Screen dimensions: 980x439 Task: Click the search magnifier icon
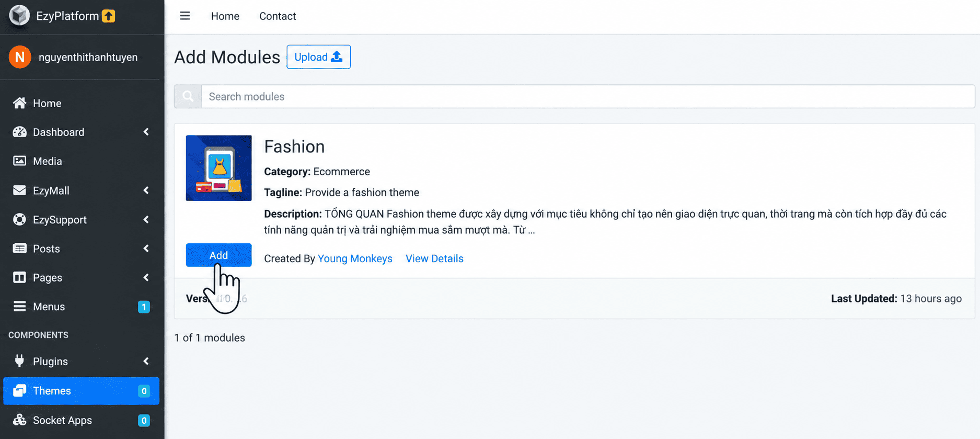pyautogui.click(x=188, y=96)
